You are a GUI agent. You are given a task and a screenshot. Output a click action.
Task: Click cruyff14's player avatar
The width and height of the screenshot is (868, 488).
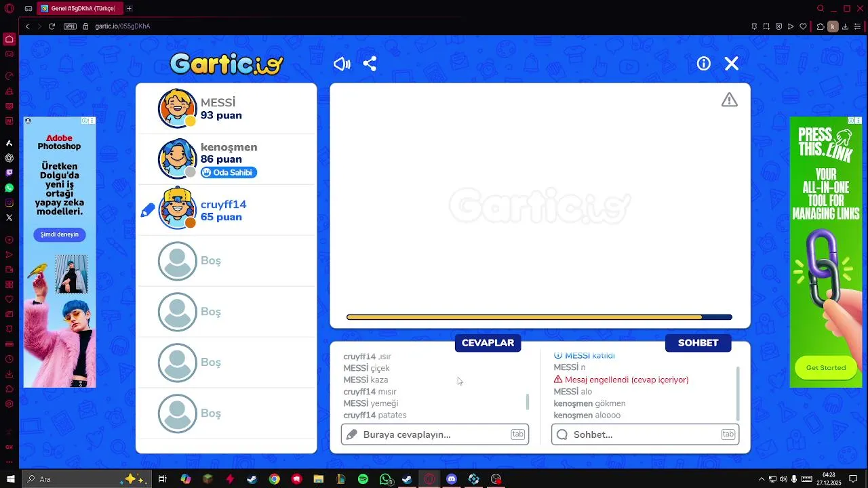point(178,209)
